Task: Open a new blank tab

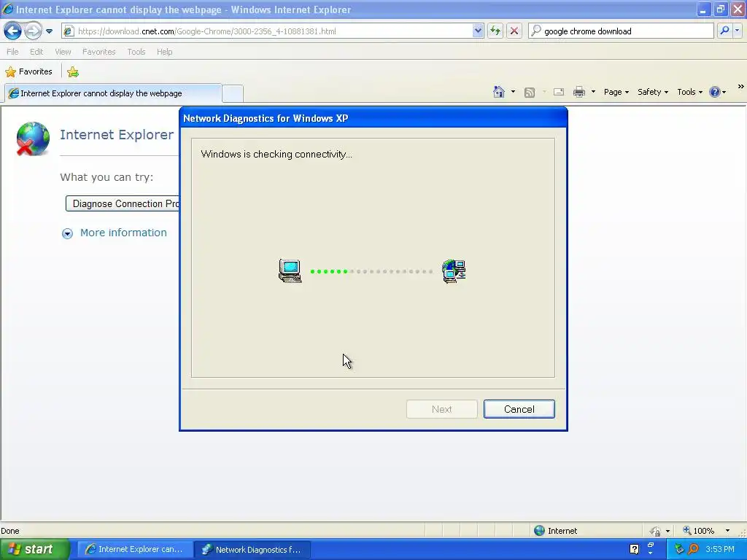Action: [233, 93]
